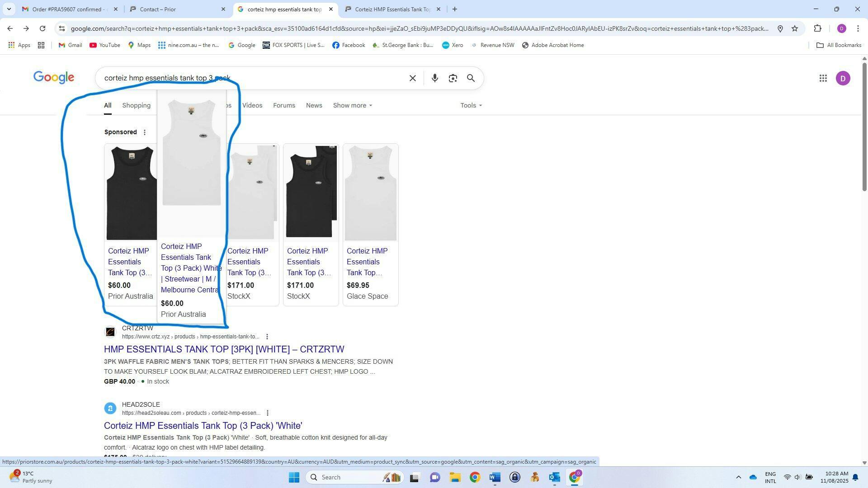Open the FOX SPORTS bookmark
Image resolution: width=868 pixels, height=488 pixels.
[x=293, y=45]
